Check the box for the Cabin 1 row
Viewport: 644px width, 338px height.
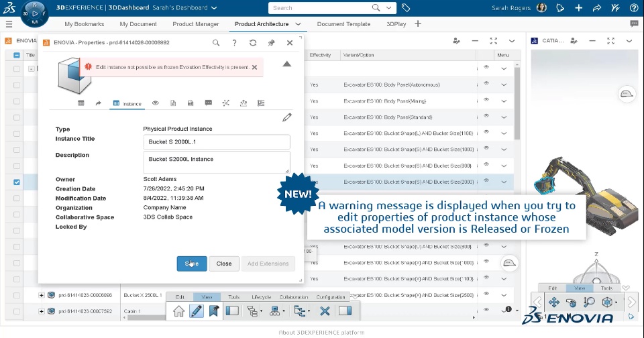tap(16, 311)
